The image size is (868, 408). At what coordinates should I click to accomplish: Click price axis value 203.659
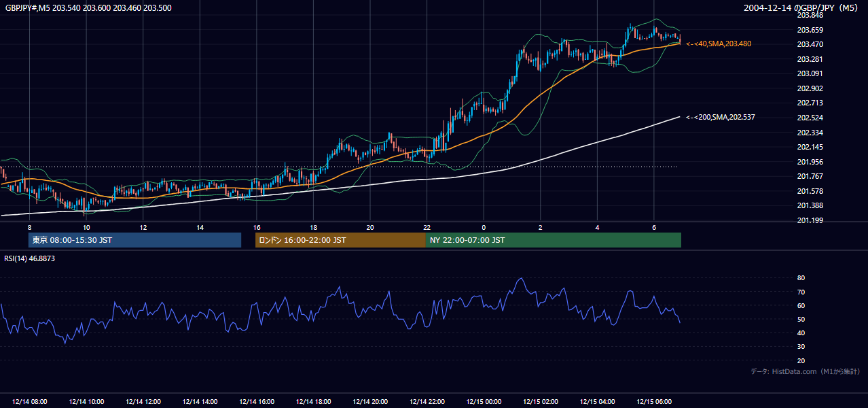(x=809, y=30)
